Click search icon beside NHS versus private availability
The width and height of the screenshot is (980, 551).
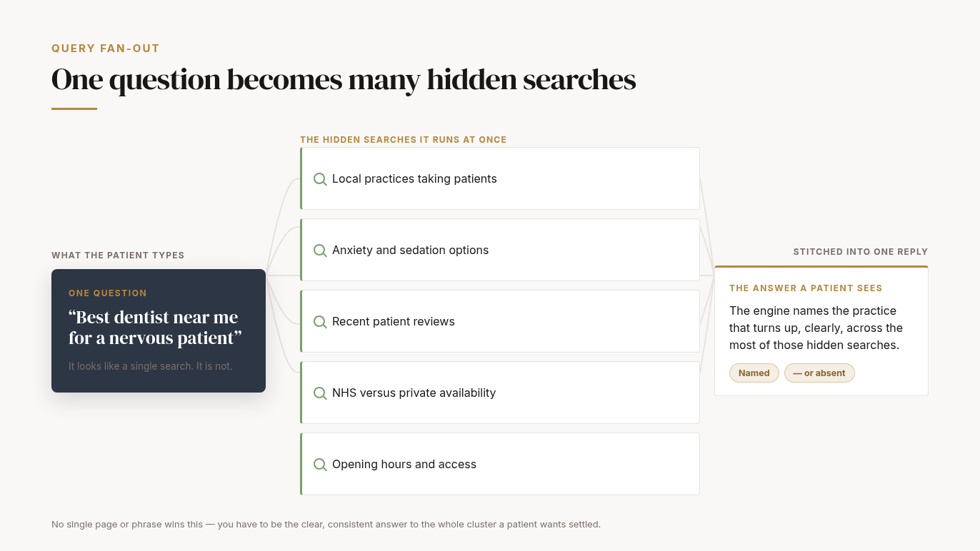320,393
